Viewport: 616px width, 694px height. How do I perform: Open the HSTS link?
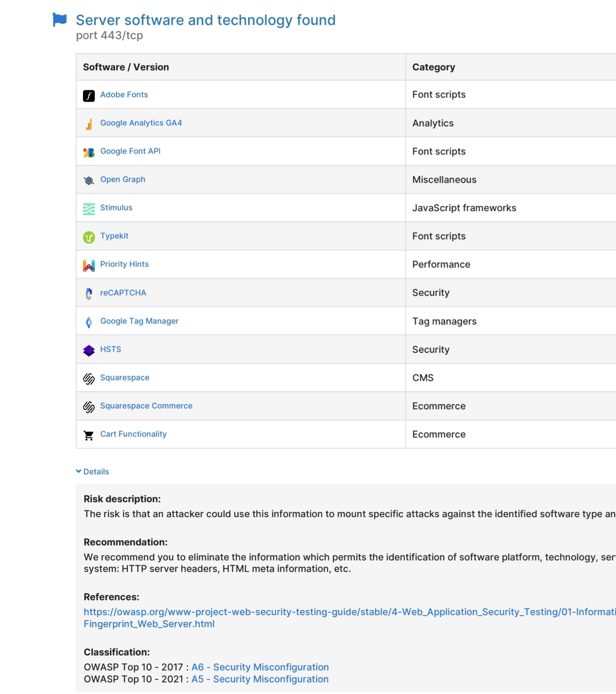click(111, 349)
